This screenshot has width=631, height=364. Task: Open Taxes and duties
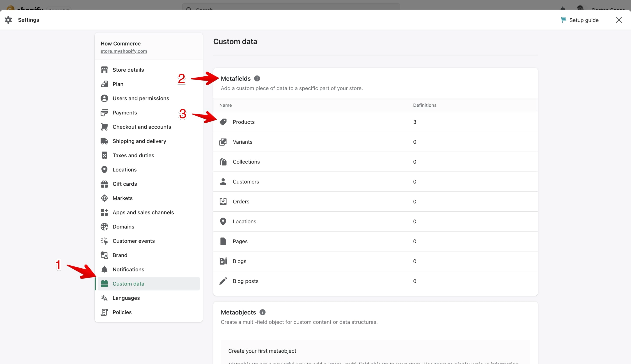pyautogui.click(x=149, y=155)
